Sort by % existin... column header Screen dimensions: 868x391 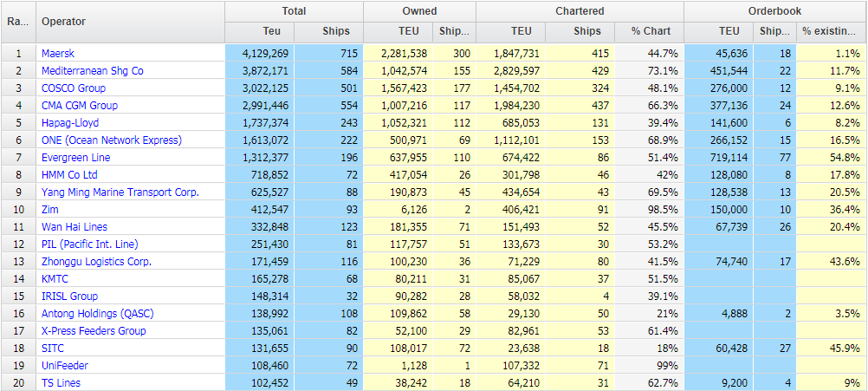click(832, 31)
